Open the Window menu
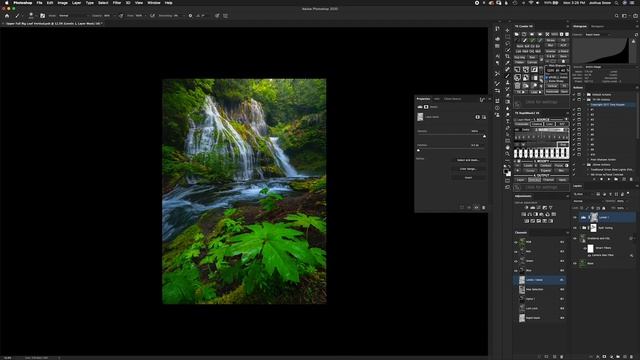 [153, 2]
